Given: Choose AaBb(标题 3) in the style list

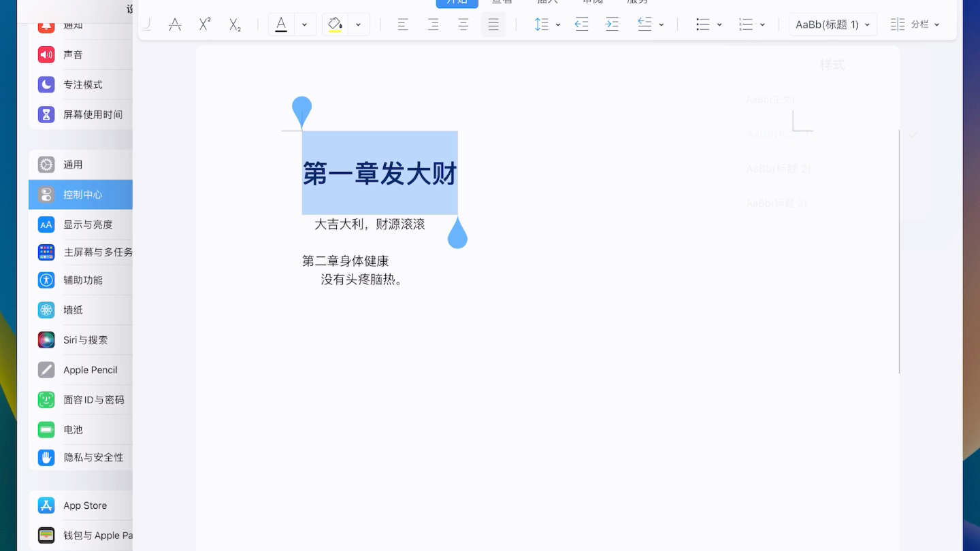Looking at the screenshot, I should [x=777, y=203].
